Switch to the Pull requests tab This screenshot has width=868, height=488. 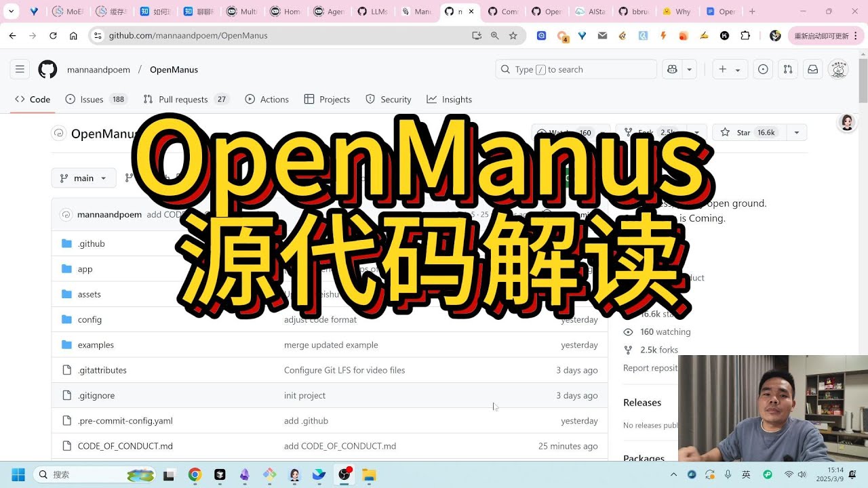pyautogui.click(x=186, y=99)
